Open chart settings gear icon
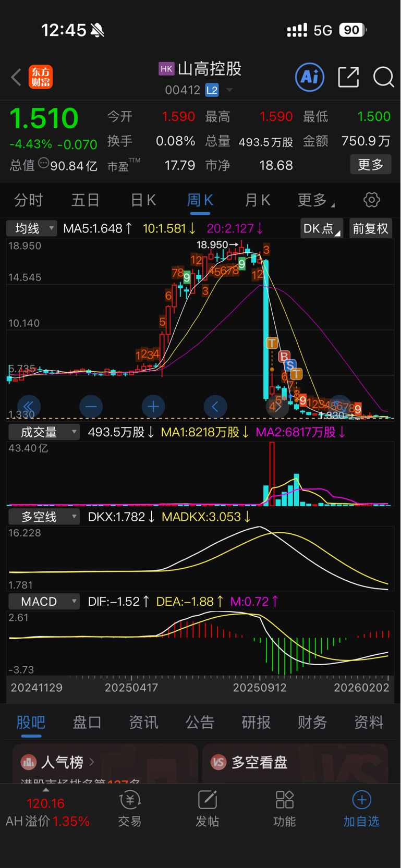Viewport: 401px width, 868px height. [371, 200]
